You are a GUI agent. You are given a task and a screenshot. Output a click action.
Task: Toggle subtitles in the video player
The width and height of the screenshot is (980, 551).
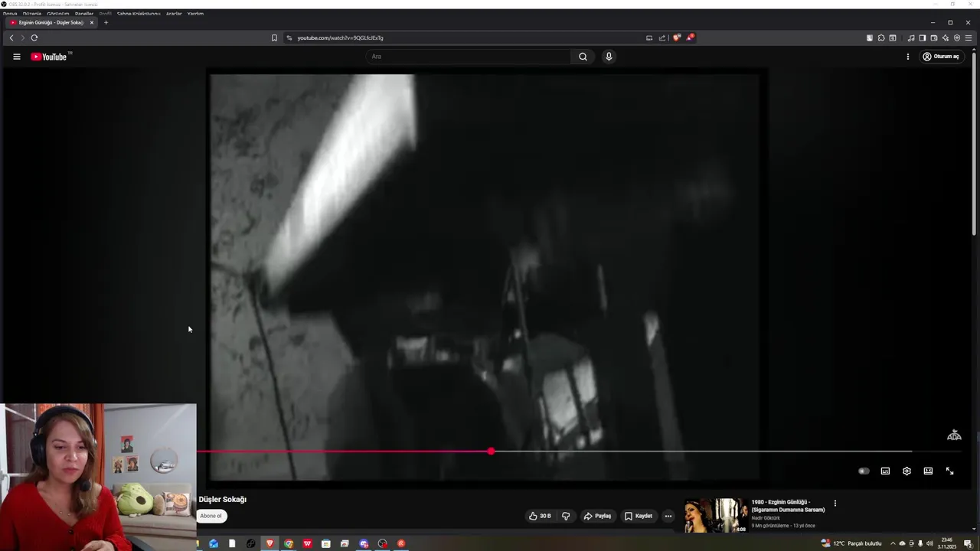click(x=885, y=471)
